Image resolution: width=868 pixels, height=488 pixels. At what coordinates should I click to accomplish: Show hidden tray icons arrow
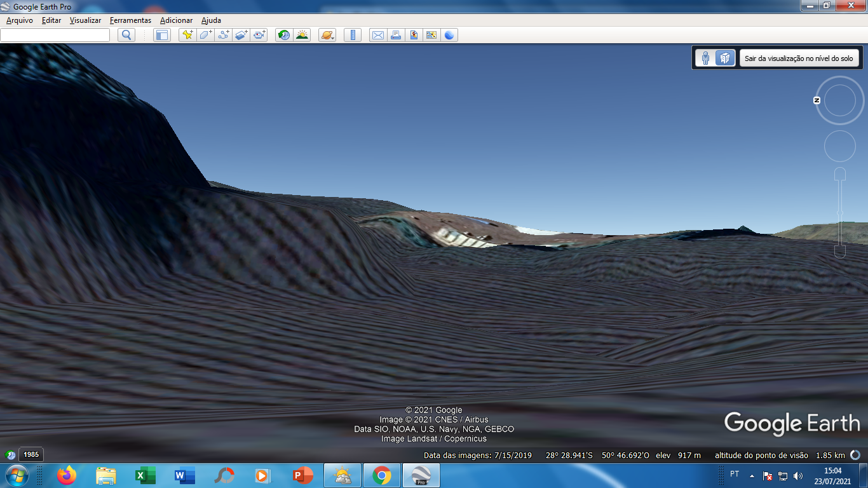[752, 476]
